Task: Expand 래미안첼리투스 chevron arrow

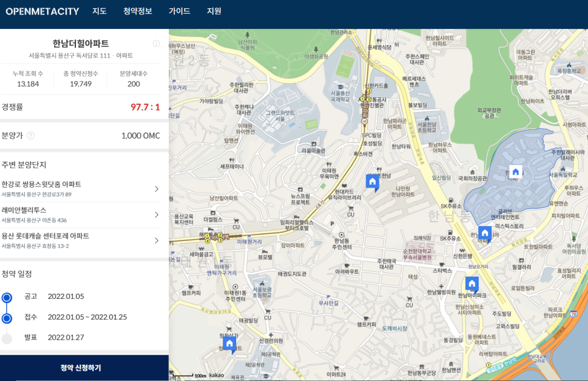Action: [x=157, y=215]
